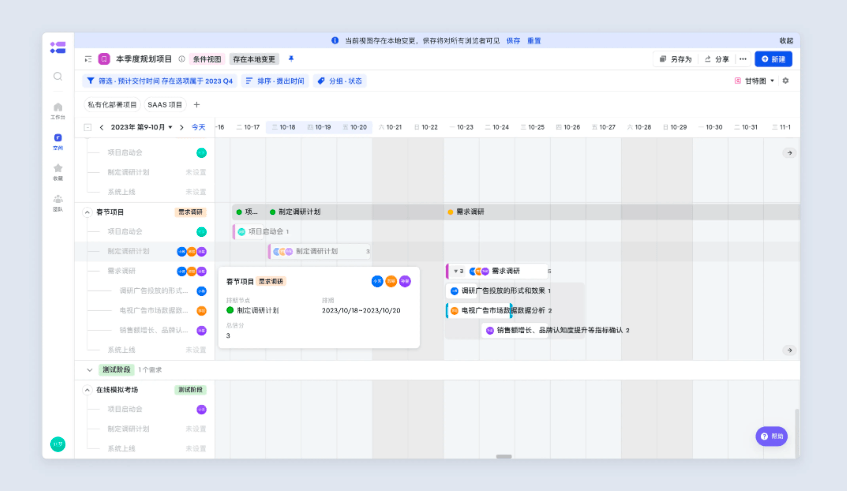Open the 筛选 filter condition chip
Viewport: 847px width, 491px height.
[x=160, y=81]
